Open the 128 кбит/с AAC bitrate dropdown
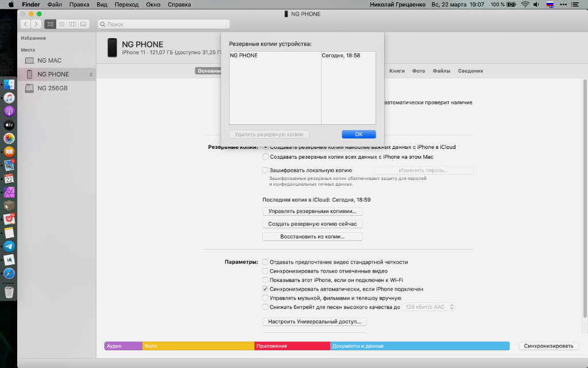588x368 pixels. tap(428, 307)
